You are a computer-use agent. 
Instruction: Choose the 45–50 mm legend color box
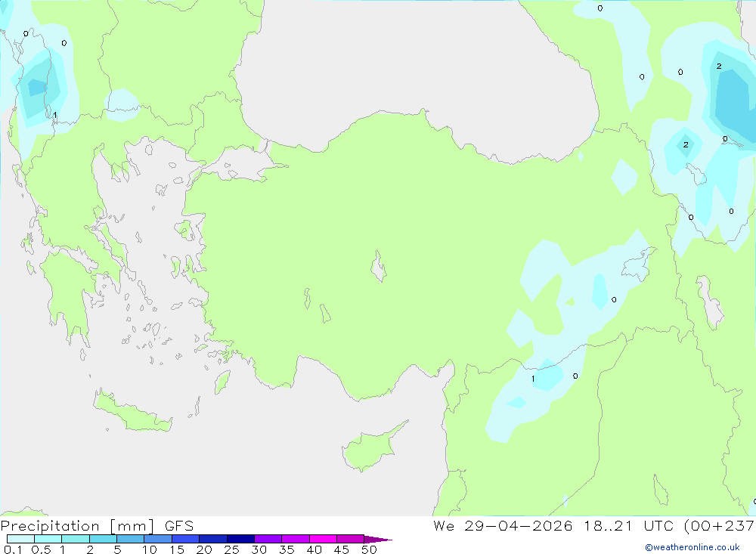tap(350, 539)
